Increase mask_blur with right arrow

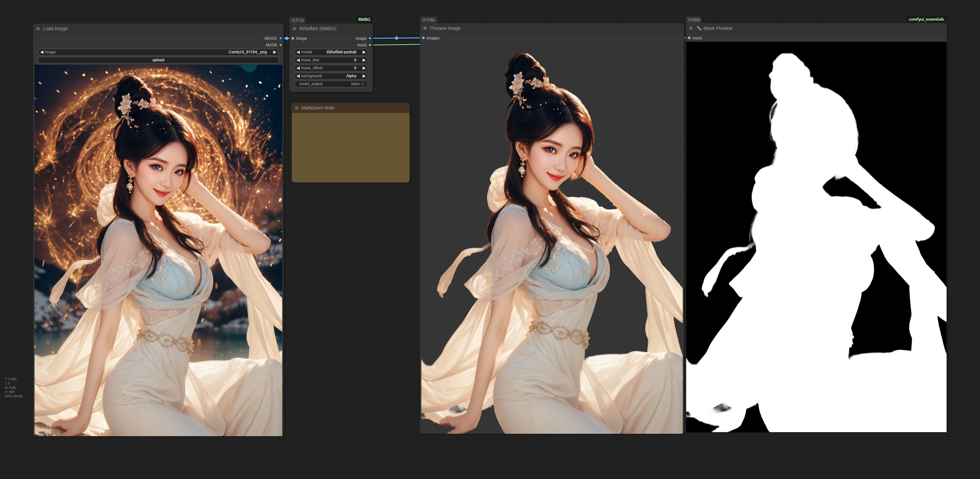[x=364, y=60]
